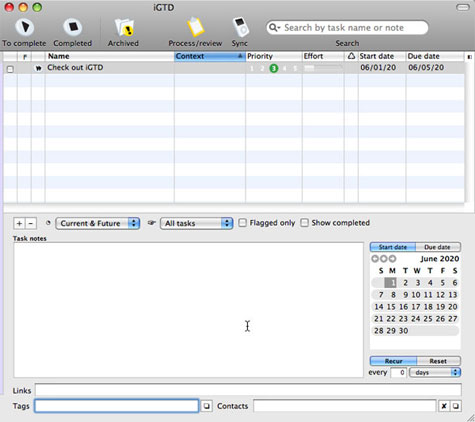Viewport: 475px width, 422px height.
Task: Open the days recurrence unit dropdown
Action: 435,372
